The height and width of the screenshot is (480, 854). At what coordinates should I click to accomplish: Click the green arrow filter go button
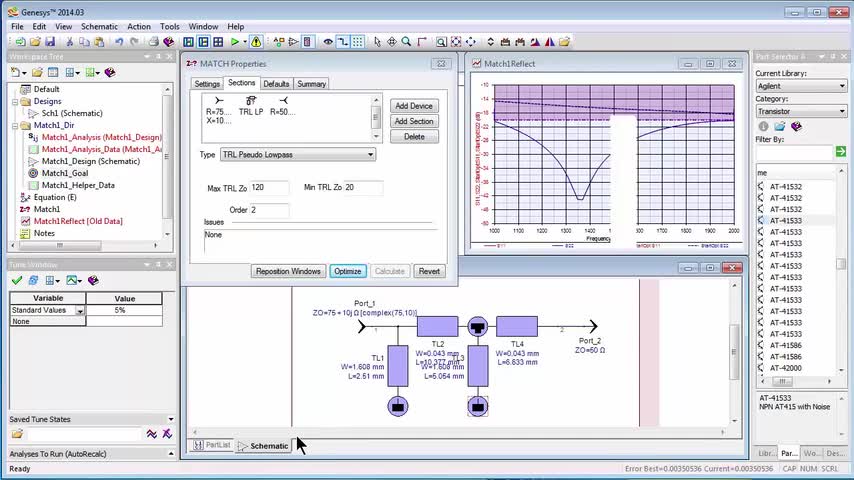[841, 152]
